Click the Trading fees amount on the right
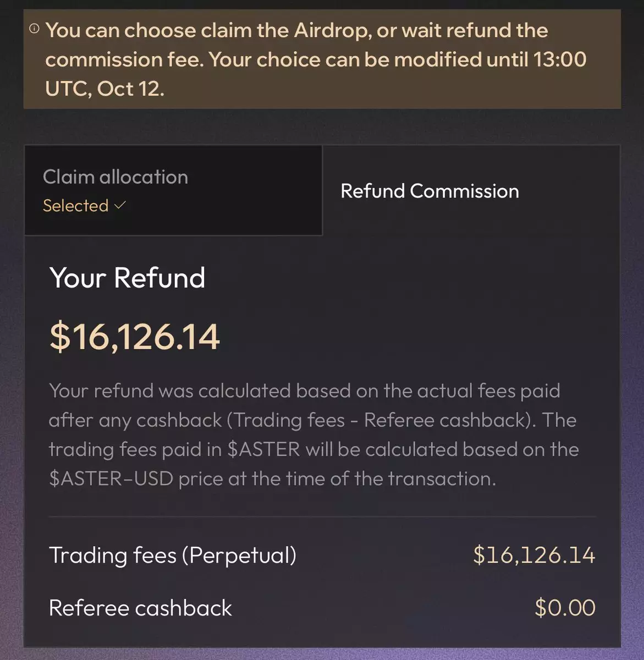Screen dimensions: 644x660 click(x=534, y=555)
